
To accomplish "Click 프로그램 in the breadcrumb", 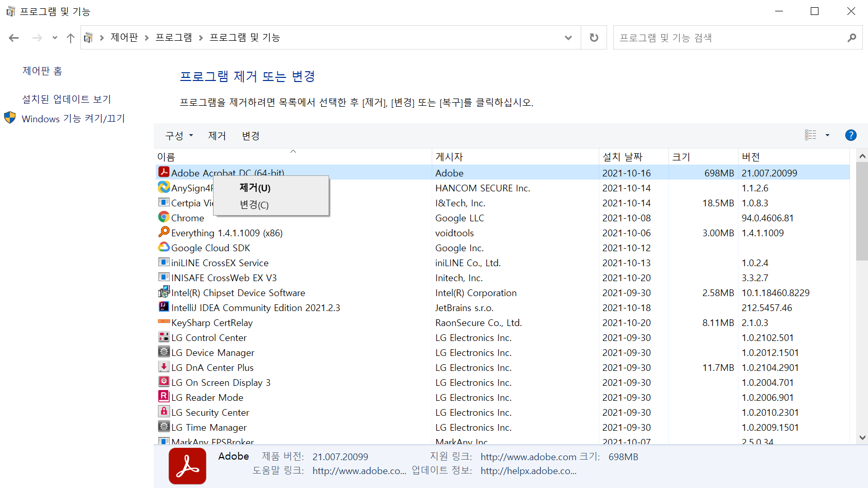I will point(174,38).
